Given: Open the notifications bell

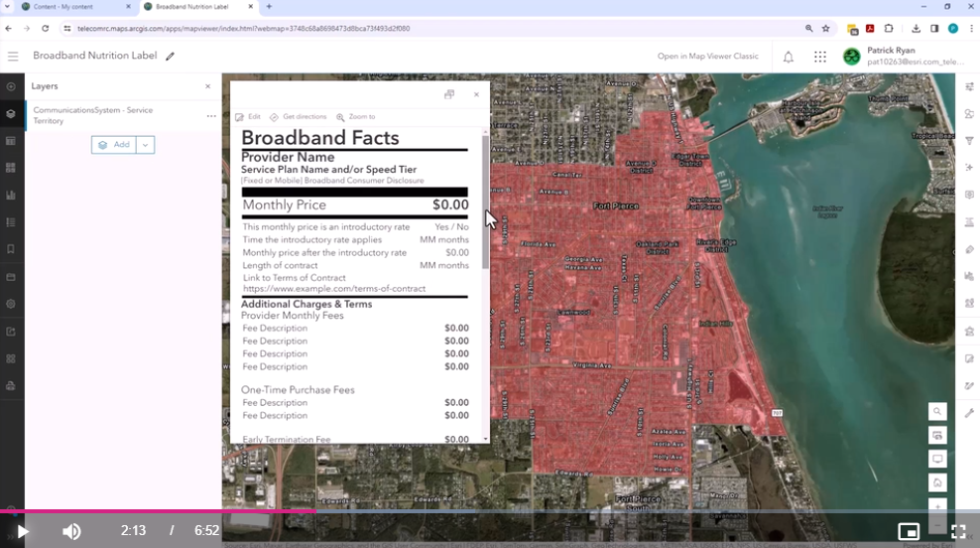Looking at the screenshot, I should point(789,57).
